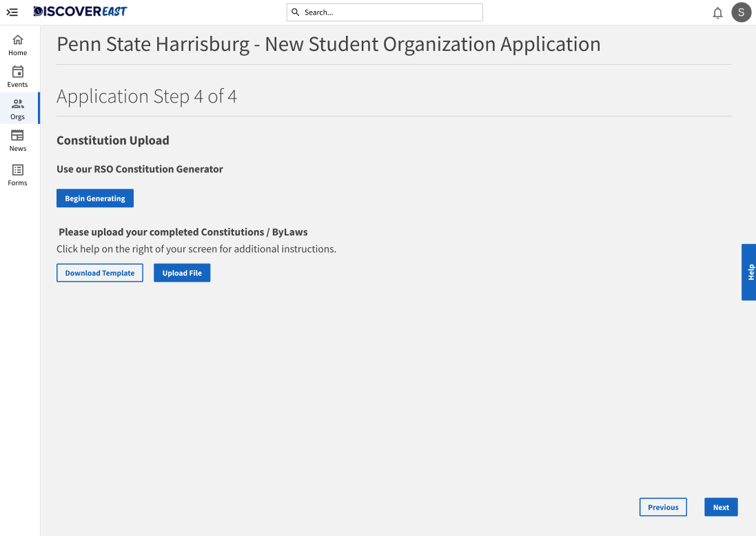This screenshot has width=756, height=536.
Task: Click the "Constitution Upload" section heading
Action: tap(113, 141)
